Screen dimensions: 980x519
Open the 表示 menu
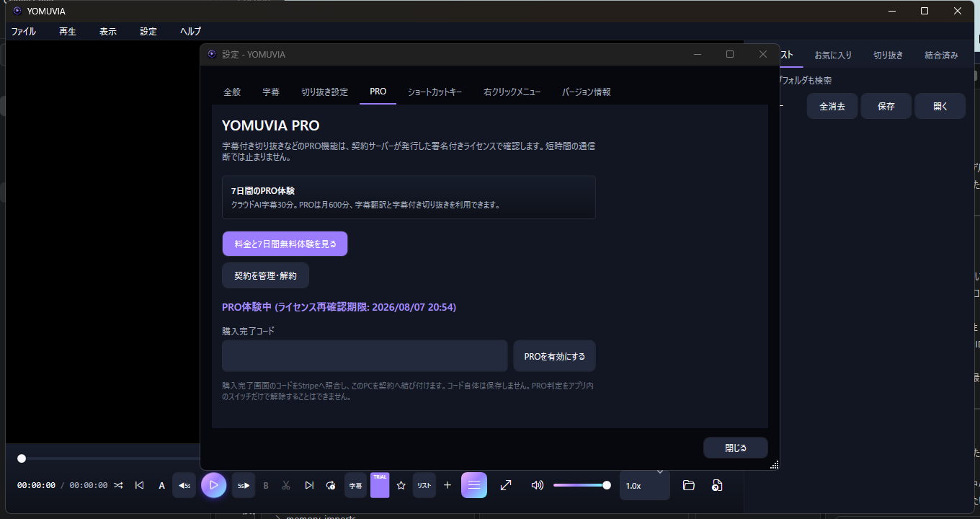click(x=108, y=31)
